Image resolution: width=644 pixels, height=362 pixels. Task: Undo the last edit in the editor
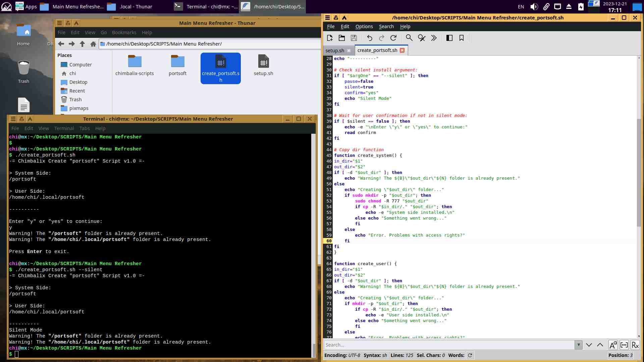[x=369, y=38]
